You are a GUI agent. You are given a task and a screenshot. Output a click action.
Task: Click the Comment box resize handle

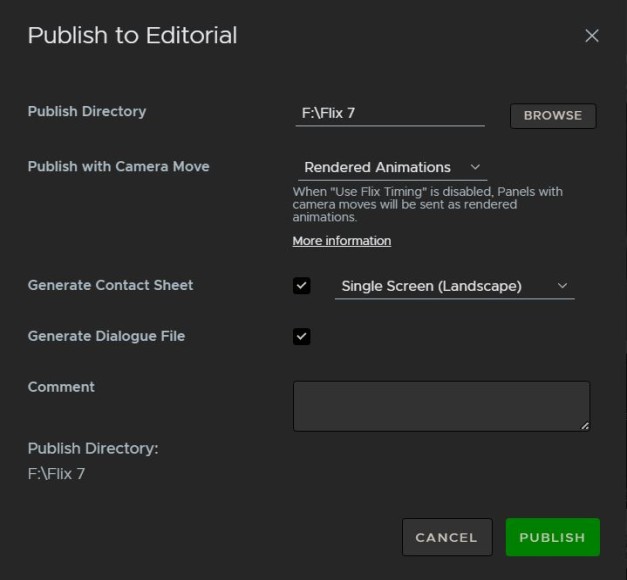click(x=584, y=425)
